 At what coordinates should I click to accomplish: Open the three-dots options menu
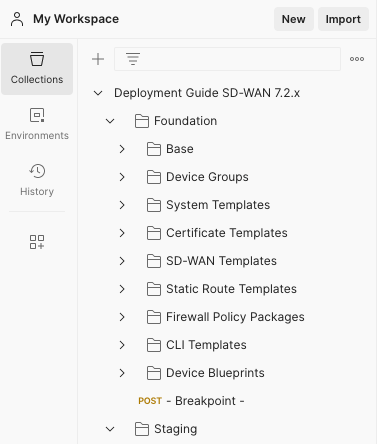(357, 59)
